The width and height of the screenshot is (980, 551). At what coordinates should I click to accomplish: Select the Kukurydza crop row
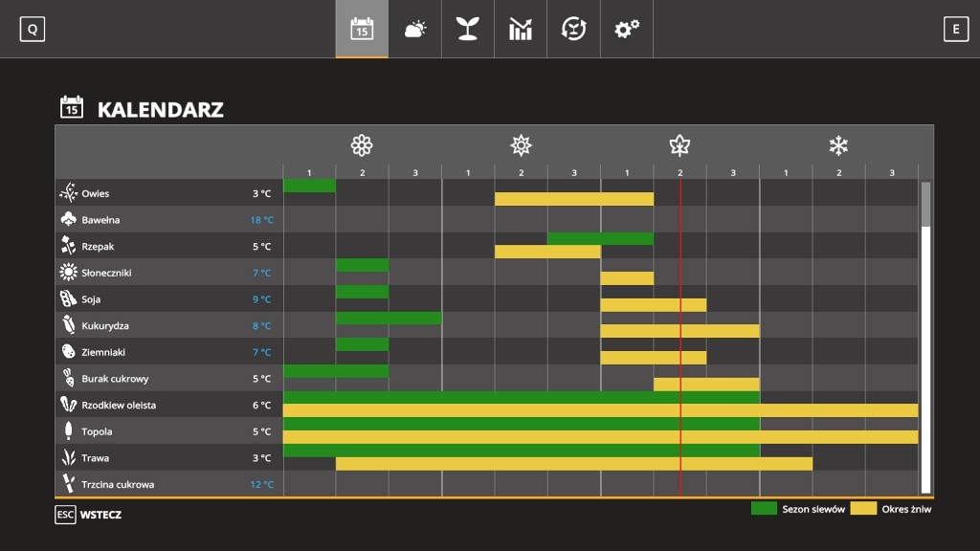487,325
